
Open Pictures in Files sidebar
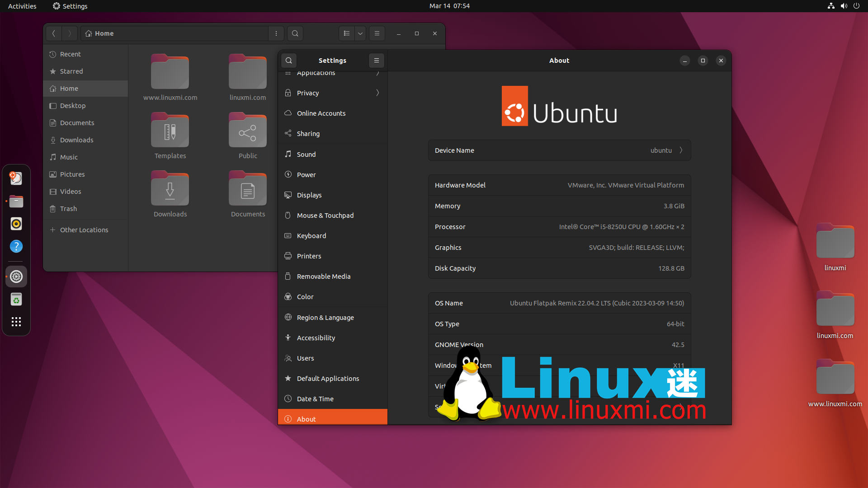pyautogui.click(x=85, y=174)
